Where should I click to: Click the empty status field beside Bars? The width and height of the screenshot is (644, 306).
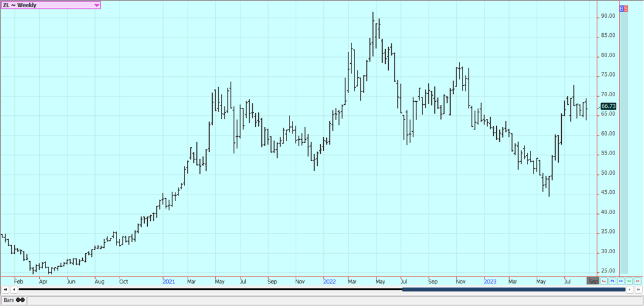pyautogui.click(x=335, y=300)
